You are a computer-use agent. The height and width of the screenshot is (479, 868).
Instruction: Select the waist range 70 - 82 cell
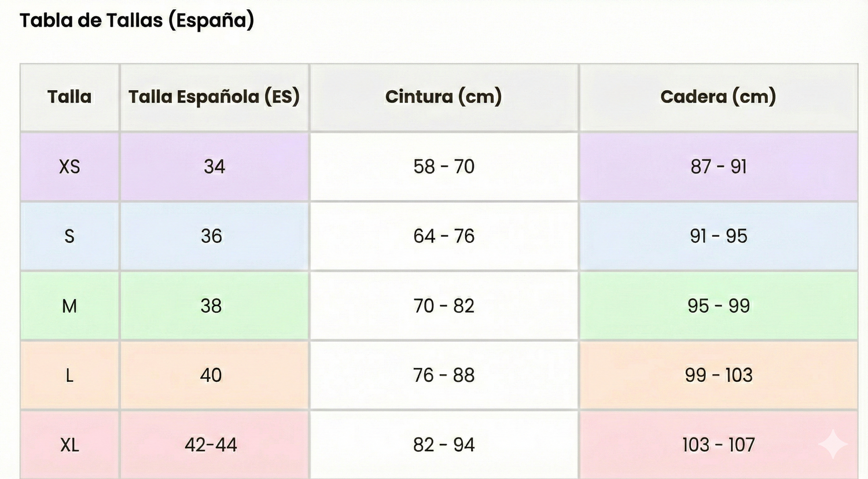coord(444,305)
